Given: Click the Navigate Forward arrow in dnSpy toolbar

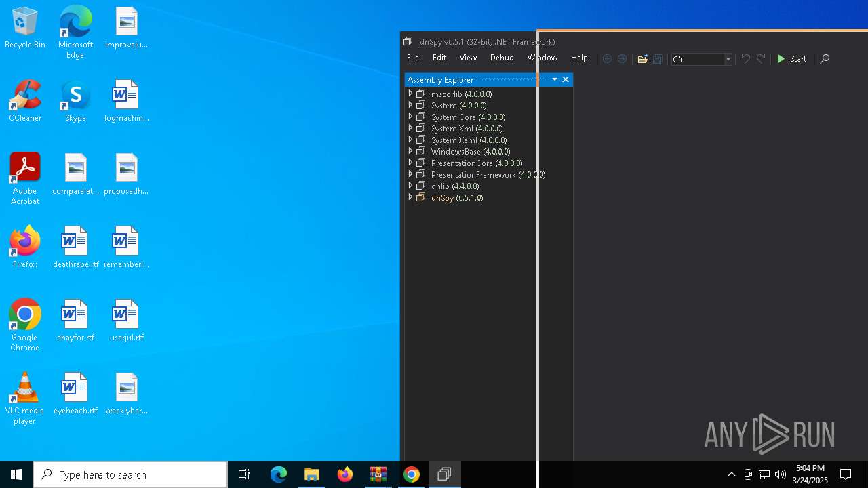Looking at the screenshot, I should click(x=622, y=59).
